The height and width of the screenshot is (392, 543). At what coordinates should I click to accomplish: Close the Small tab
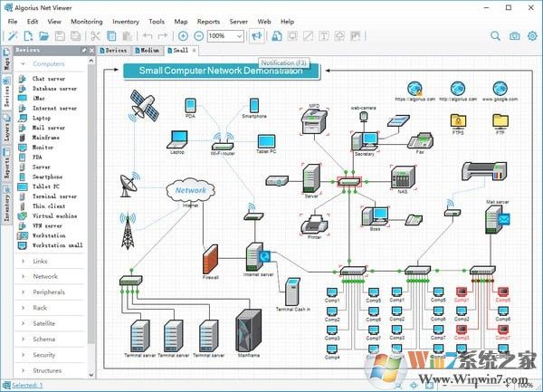(195, 51)
